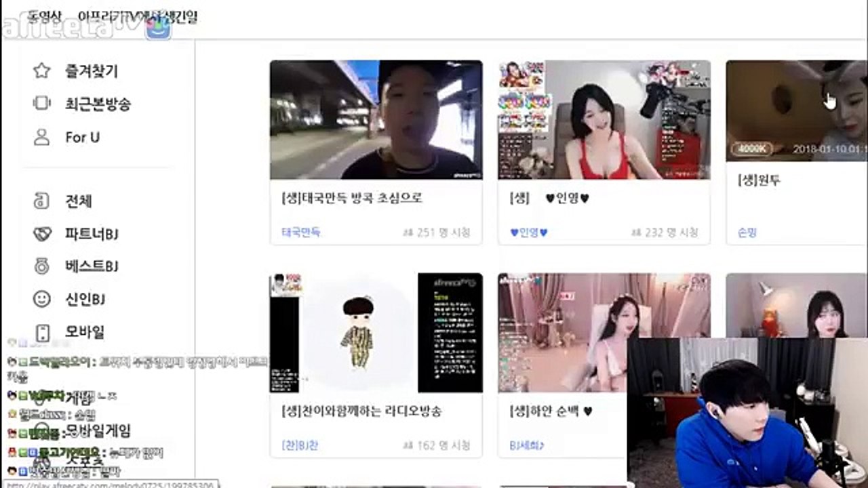Open BJ channel link ♥인영♥
Viewport: 868px width, 488px height.
(529, 232)
